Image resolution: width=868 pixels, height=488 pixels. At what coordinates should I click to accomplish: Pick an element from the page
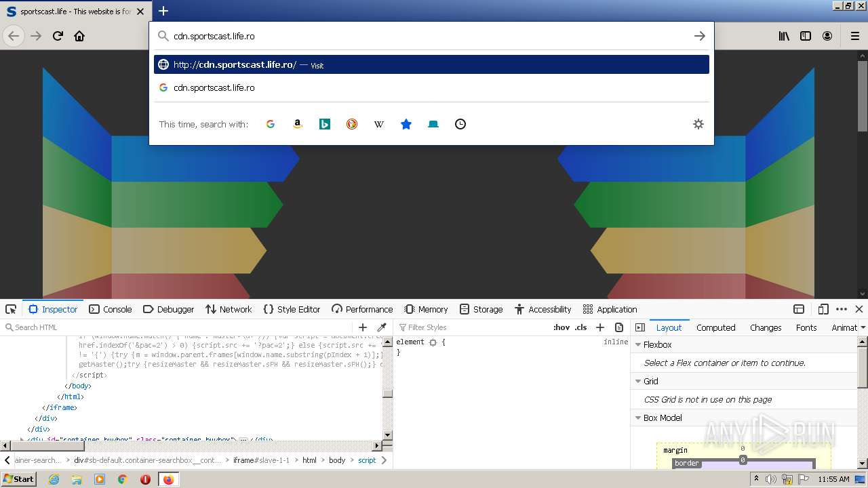point(11,309)
